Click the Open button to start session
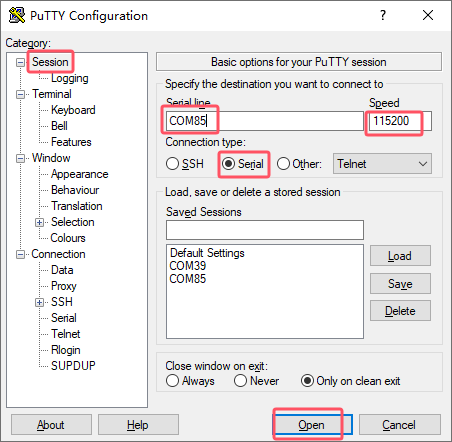This screenshot has height=442, width=452. tap(312, 425)
